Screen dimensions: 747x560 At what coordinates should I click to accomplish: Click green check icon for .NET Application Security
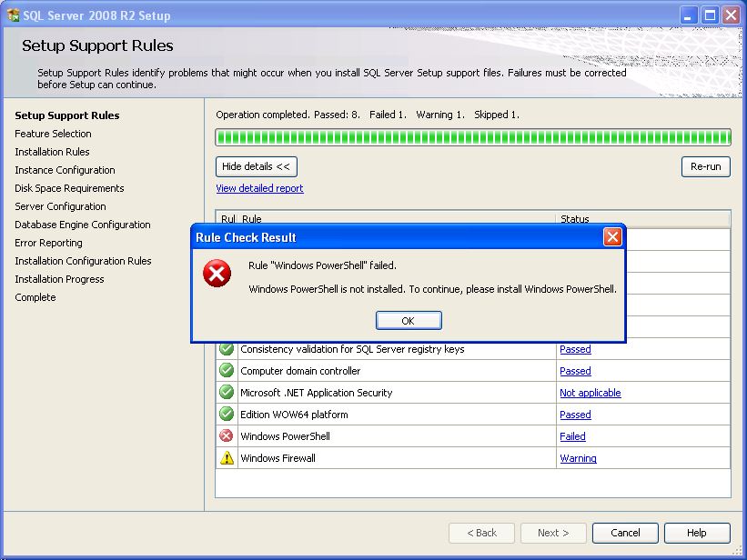pos(227,393)
